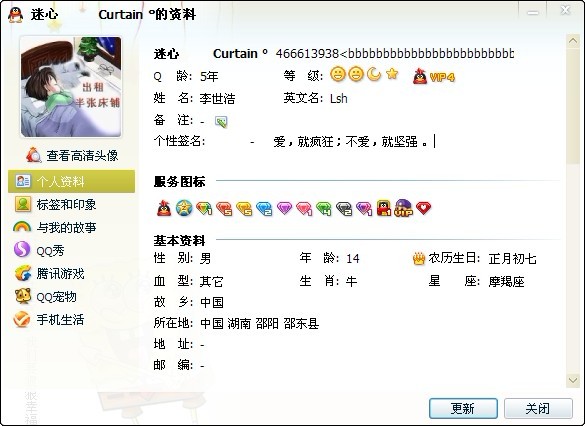Open the 个人资料 tab
The image size is (585, 426).
click(71, 181)
